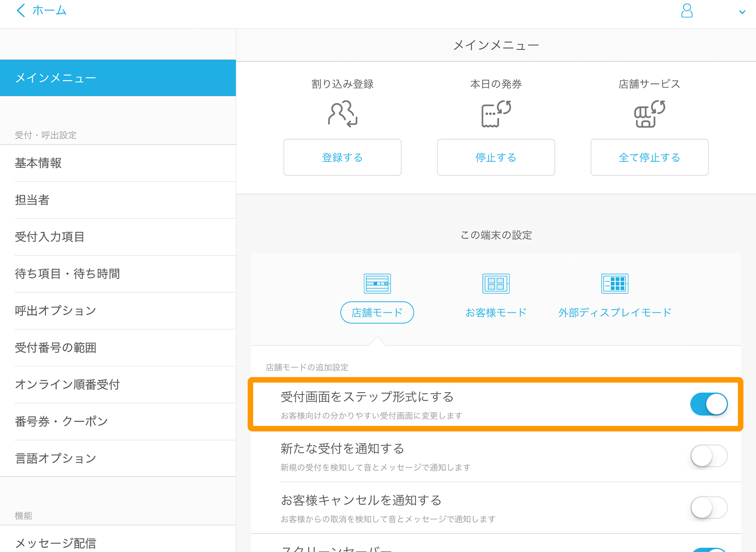Screen dimensions: 756x552
Task: Open 言語オプション settings
Action: tap(118, 458)
